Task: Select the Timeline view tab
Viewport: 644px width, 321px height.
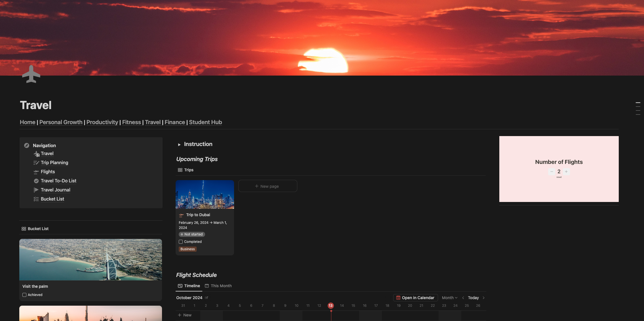Action: coord(189,286)
